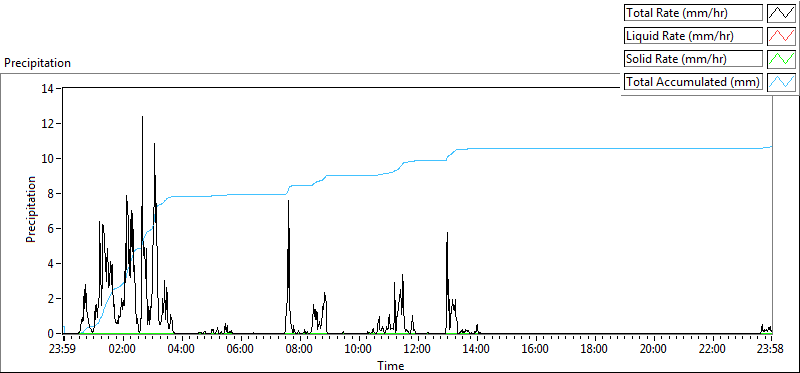Screen dimensions: 800x373
Task: Click the tallest rate peak above 12 mm/hr
Action: click(x=142, y=117)
